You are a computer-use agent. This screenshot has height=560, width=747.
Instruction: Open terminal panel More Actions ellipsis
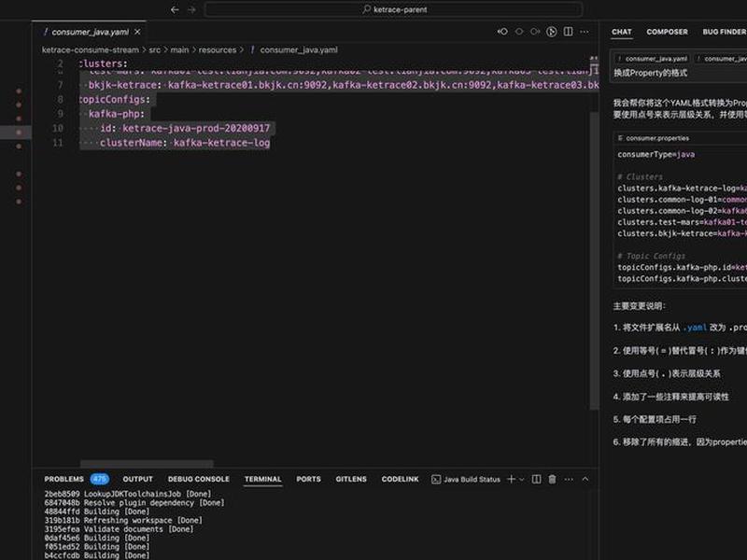pyautogui.click(x=569, y=479)
